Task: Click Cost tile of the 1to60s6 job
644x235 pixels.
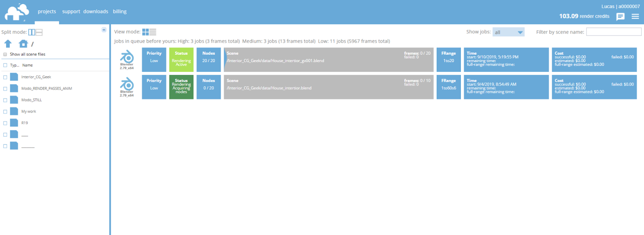Action: [594, 87]
